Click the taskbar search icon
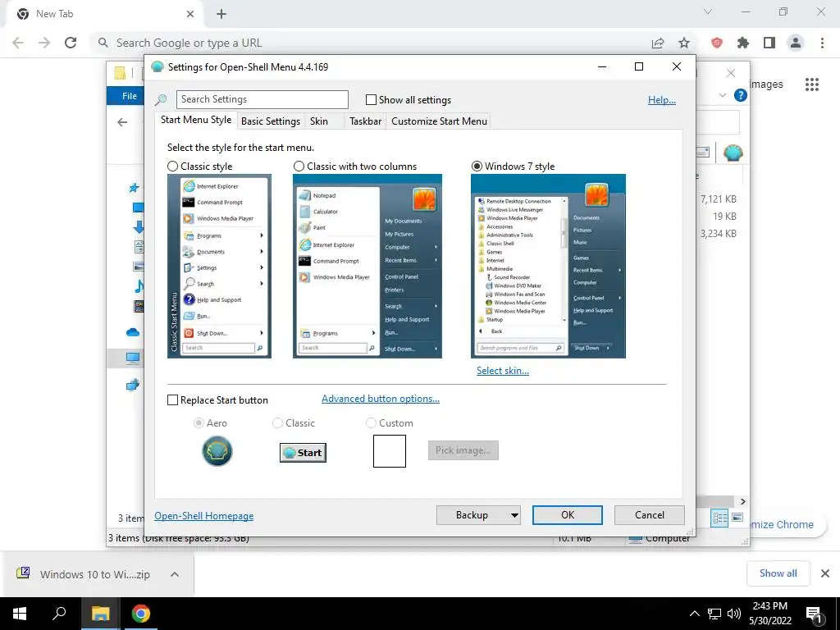 (x=59, y=613)
